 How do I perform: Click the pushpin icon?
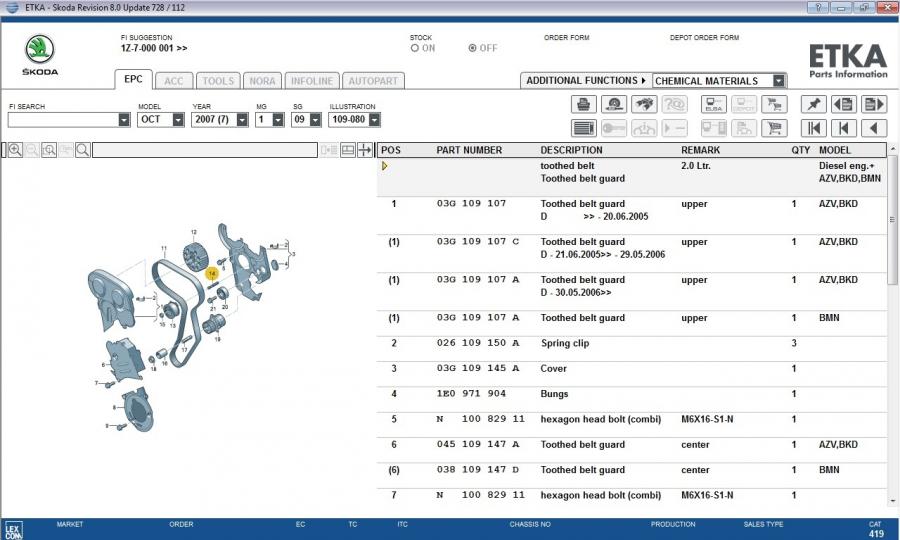813,104
